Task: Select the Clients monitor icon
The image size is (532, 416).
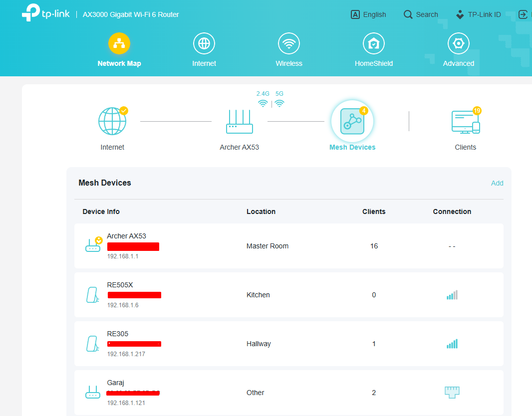Action: 466,122
